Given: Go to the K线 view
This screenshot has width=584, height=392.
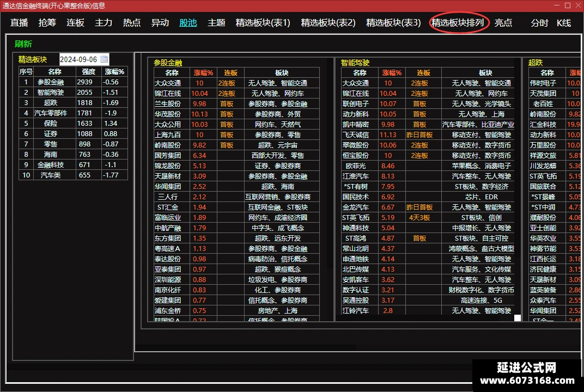Looking at the screenshot, I should pyautogui.click(x=564, y=23).
